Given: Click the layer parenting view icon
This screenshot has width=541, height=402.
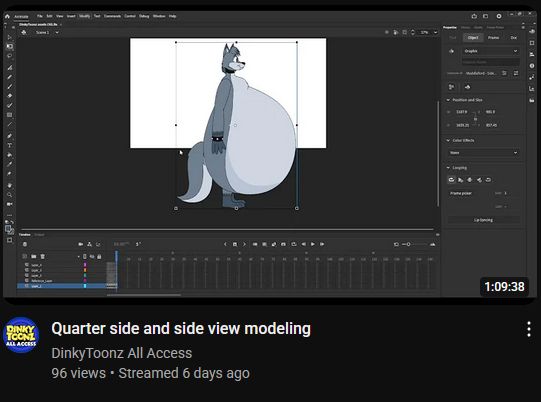Looking at the screenshot, I should 89,244.
